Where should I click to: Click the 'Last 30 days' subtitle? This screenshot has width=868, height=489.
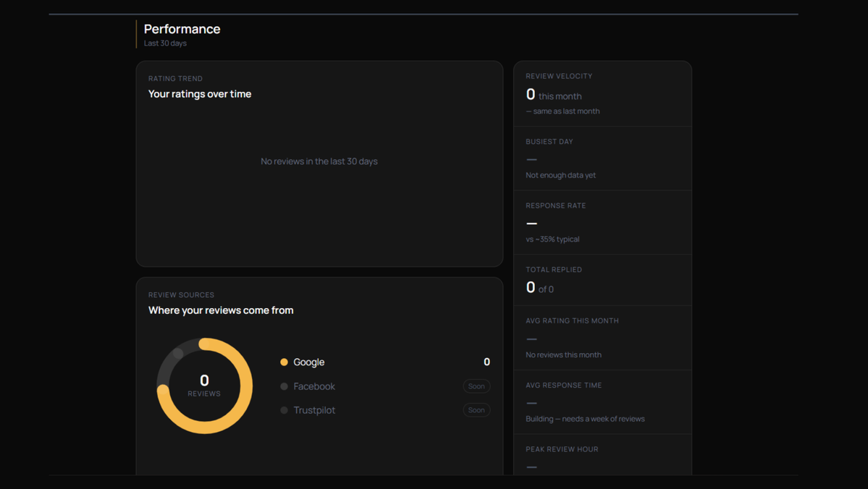pos(165,43)
